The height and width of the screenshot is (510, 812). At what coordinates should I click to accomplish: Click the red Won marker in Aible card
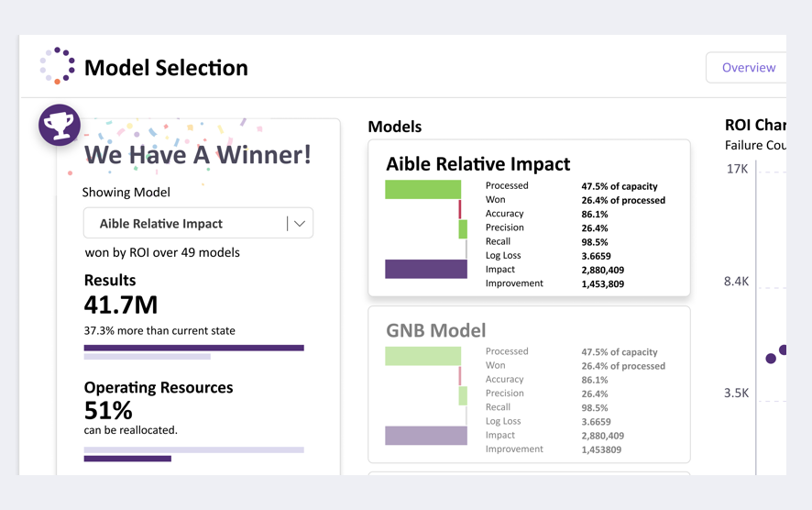[x=459, y=209]
